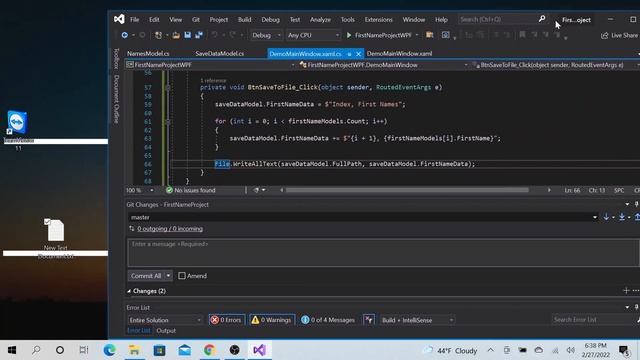Open the Git menu
The width and height of the screenshot is (640, 360).
pos(196,20)
